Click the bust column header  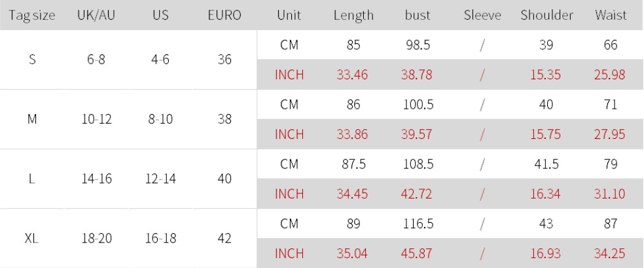pos(418,15)
